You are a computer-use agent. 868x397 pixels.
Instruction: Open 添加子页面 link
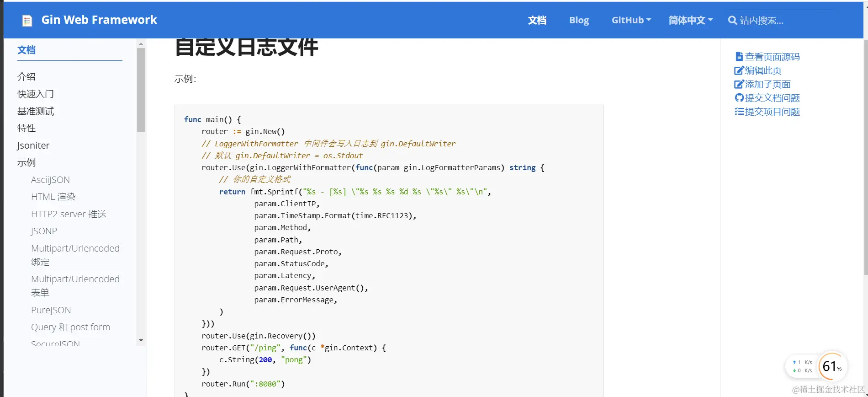pyautogui.click(x=767, y=84)
